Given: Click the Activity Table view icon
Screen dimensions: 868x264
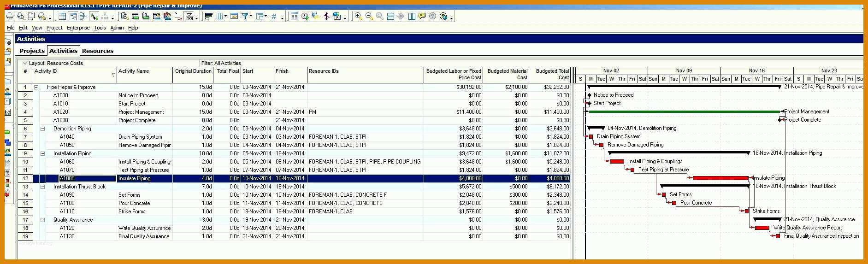Looking at the screenshot, I should click(62, 16).
